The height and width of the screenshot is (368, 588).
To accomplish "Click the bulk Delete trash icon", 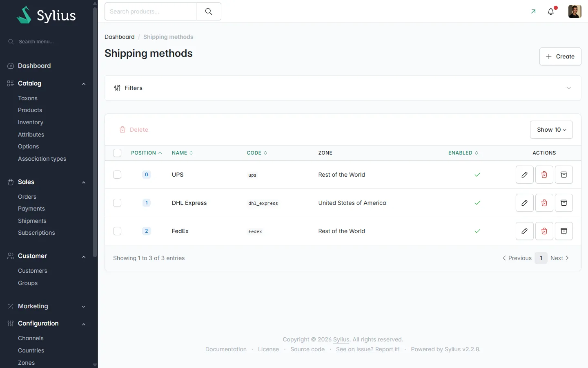I will (122, 130).
